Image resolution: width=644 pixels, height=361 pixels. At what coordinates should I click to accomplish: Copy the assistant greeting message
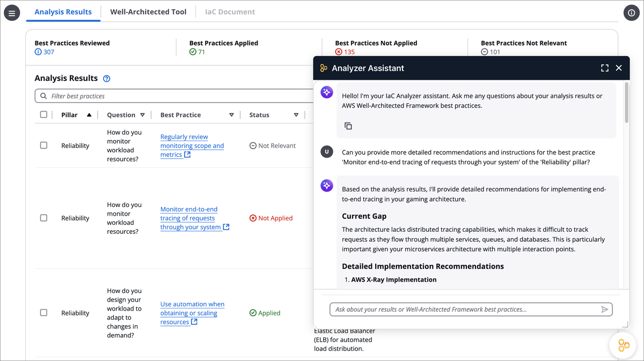click(x=348, y=126)
